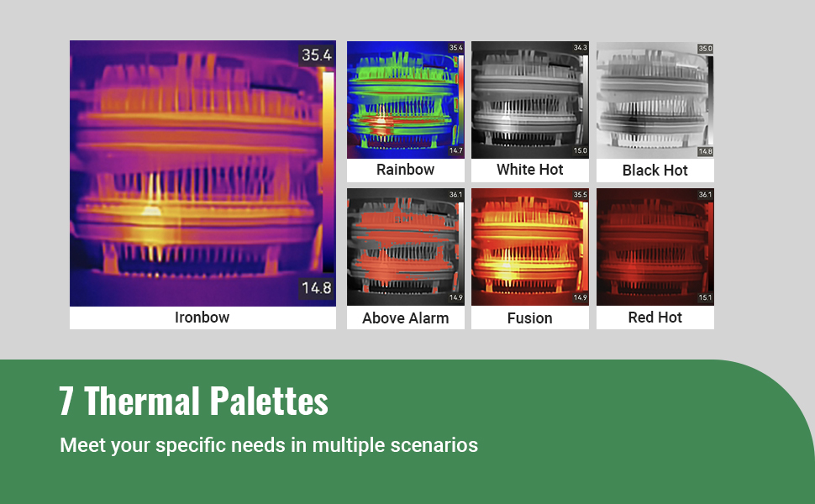Click the Black Hot caption label
The height and width of the screenshot is (504, 815).
655,171
